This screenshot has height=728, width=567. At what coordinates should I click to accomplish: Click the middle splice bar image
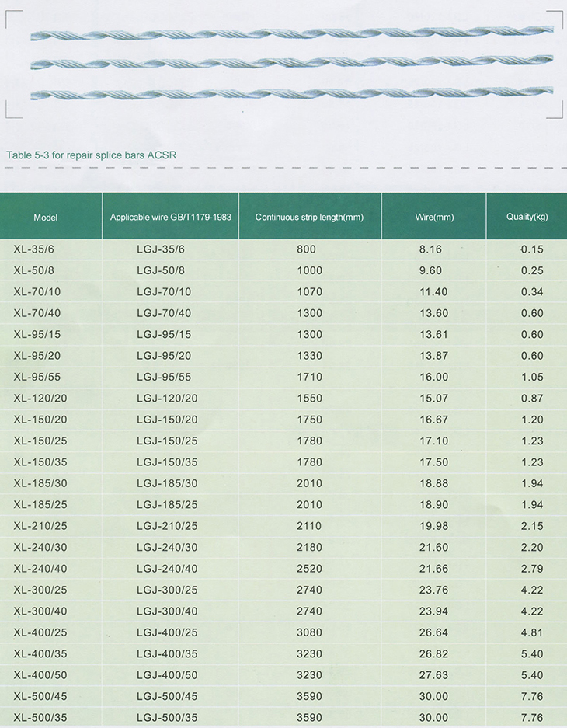click(x=292, y=62)
